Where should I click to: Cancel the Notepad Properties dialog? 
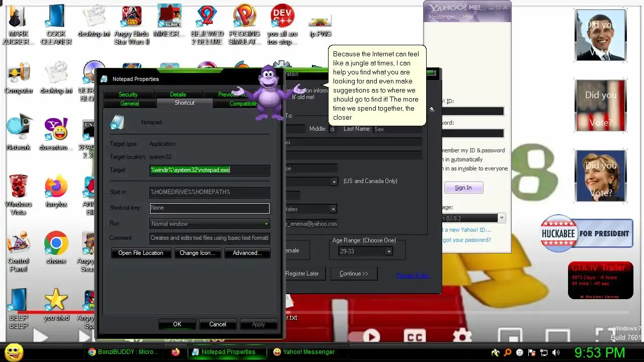coord(218,324)
